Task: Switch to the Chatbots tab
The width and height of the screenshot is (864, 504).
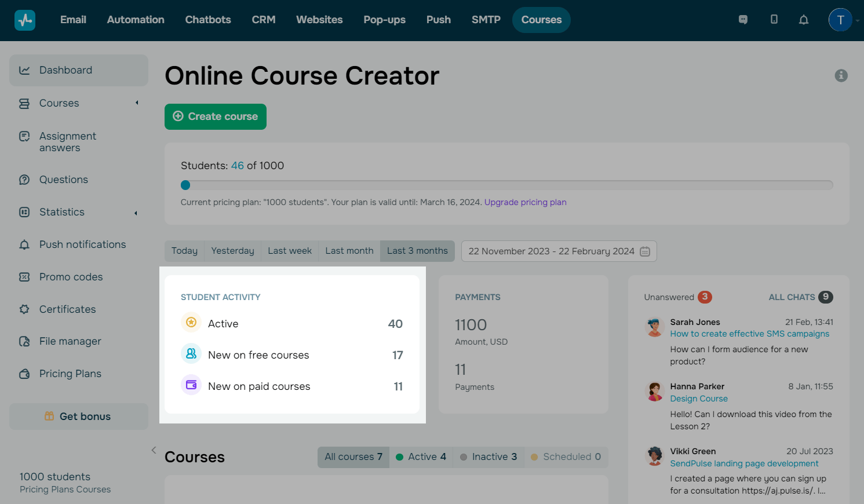Action: [x=207, y=20]
